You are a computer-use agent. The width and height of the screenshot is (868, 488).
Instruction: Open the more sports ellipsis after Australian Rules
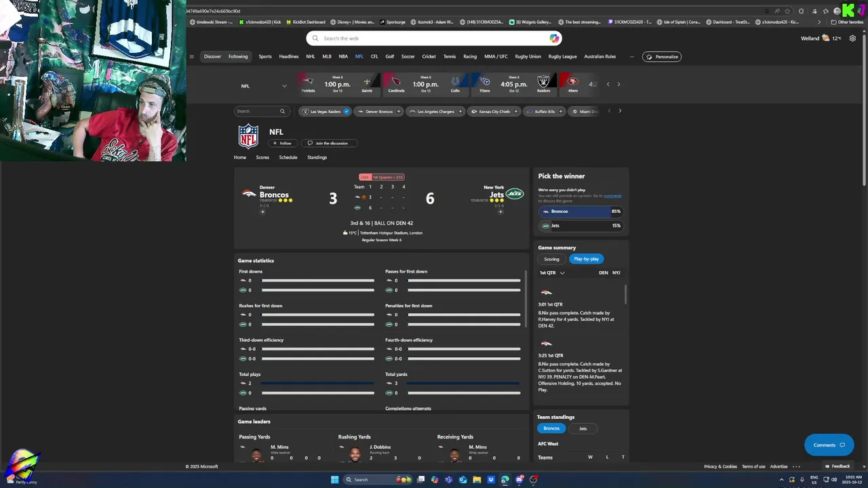632,57
